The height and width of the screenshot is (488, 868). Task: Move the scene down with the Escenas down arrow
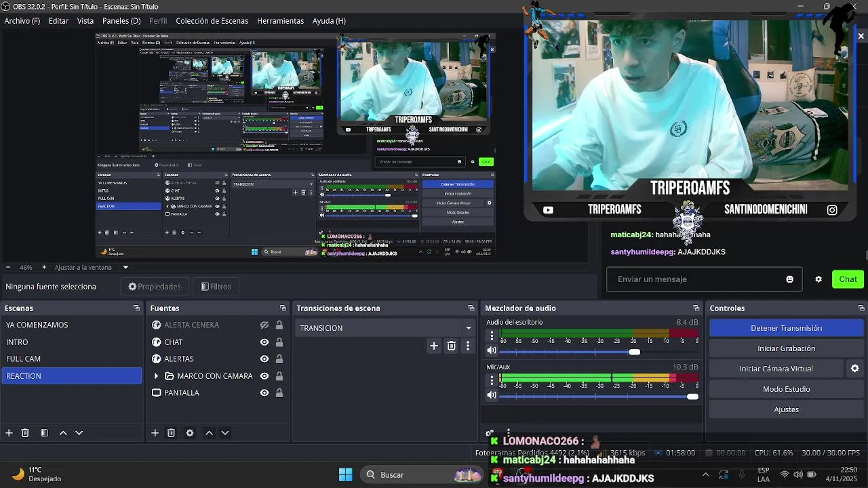[x=79, y=433]
